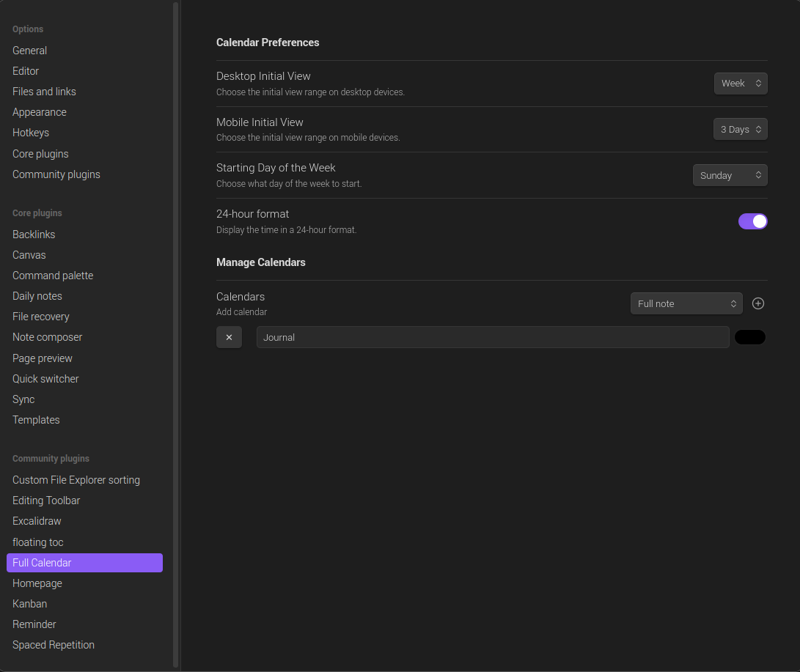This screenshot has width=800, height=672.
Task: Open Editing Toolbar plugin settings
Action: point(46,501)
